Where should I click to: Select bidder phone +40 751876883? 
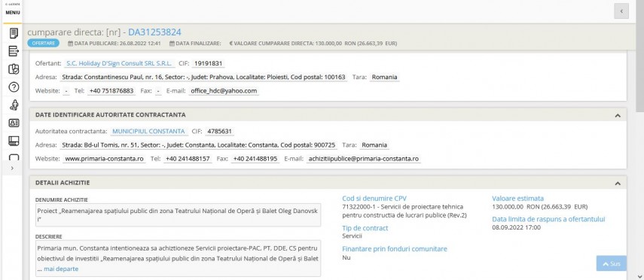tap(111, 91)
